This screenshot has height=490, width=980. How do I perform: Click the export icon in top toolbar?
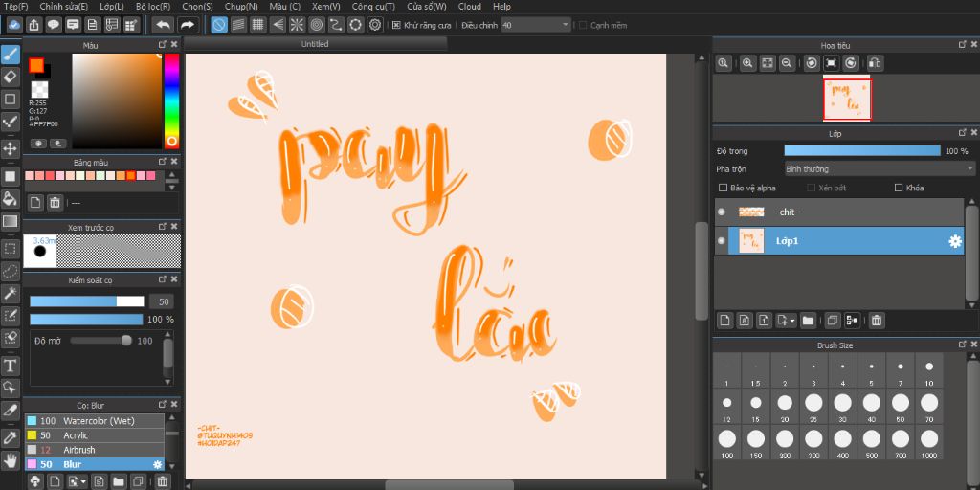tap(34, 25)
